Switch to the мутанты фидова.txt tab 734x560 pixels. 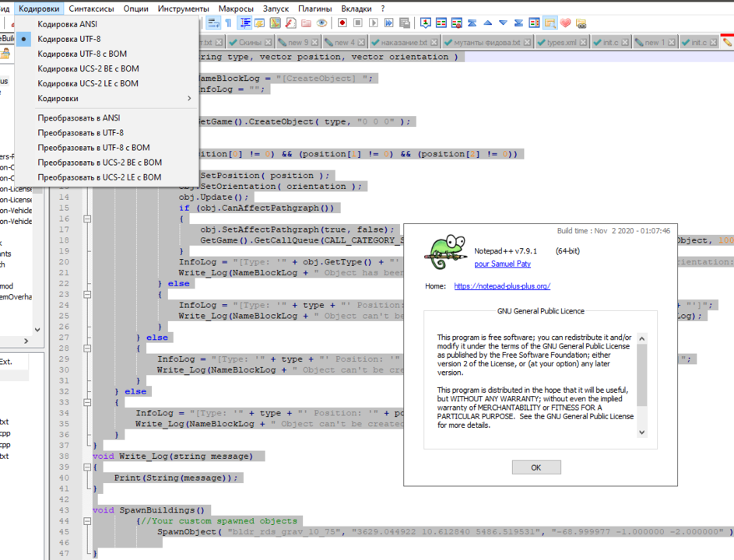[486, 42]
